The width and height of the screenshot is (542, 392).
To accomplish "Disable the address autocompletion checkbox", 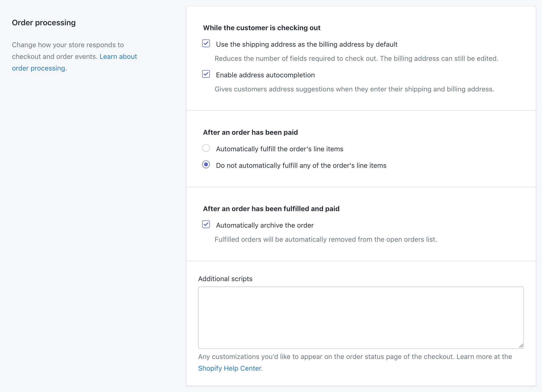I will (206, 74).
